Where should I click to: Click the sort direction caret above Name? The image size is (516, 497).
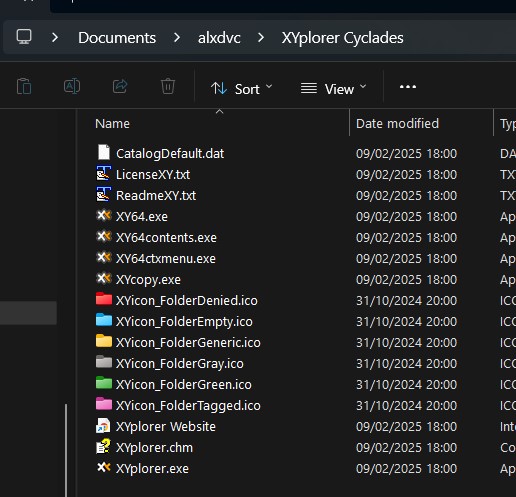219,112
